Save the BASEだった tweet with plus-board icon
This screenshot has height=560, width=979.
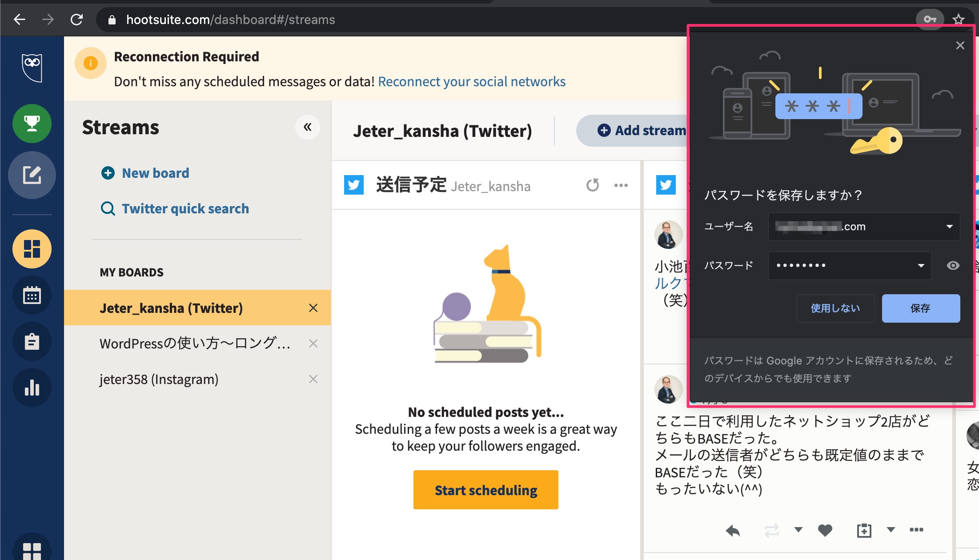click(864, 530)
